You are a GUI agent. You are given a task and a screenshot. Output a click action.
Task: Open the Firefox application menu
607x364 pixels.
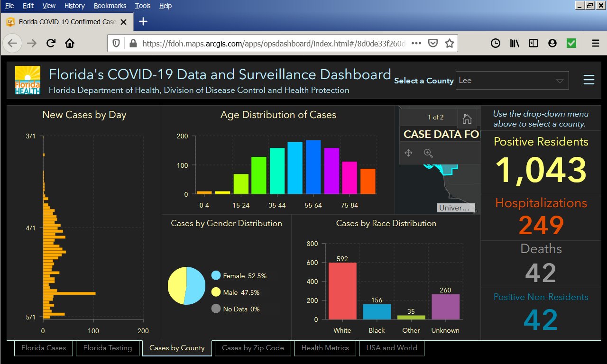pyautogui.click(x=596, y=44)
